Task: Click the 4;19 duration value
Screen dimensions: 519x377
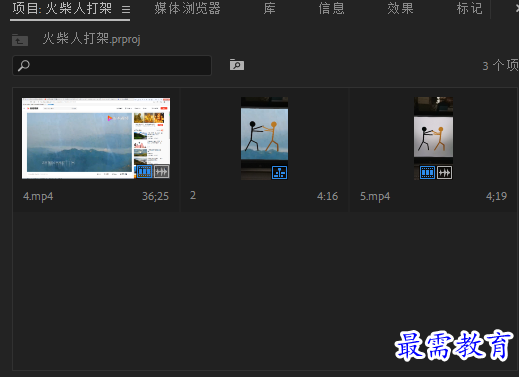Action: click(x=496, y=196)
